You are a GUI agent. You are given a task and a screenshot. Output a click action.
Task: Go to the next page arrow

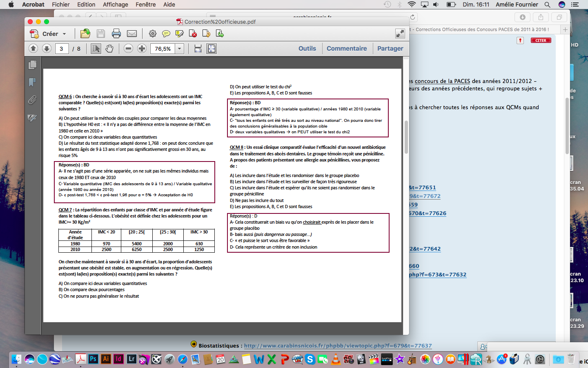point(47,49)
